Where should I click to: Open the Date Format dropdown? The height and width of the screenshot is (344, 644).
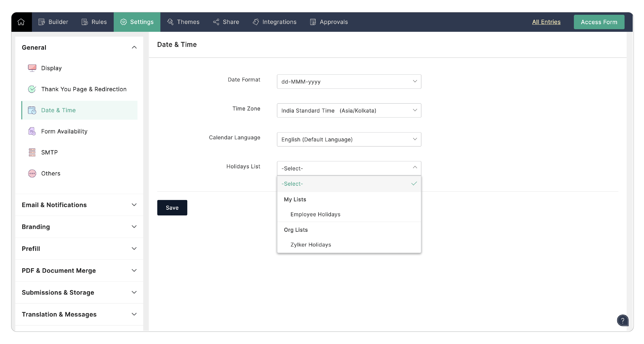349,81
